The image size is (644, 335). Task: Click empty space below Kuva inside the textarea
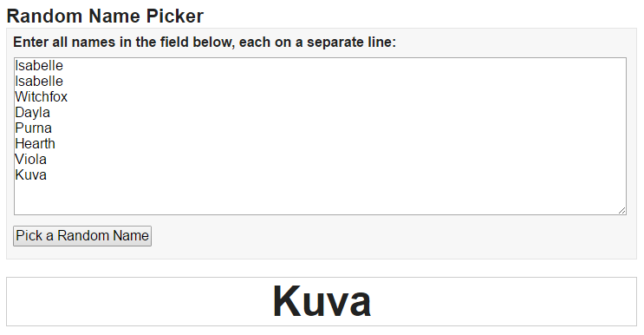click(321, 198)
